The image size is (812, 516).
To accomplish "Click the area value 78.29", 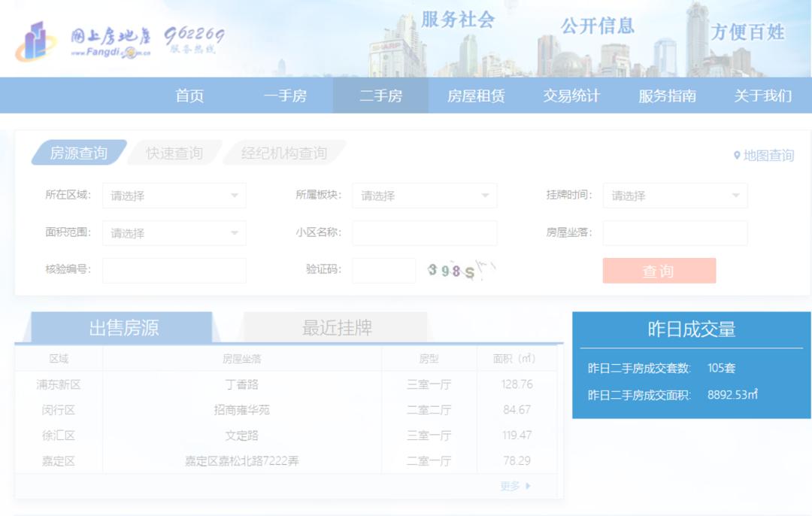I will point(517,460).
